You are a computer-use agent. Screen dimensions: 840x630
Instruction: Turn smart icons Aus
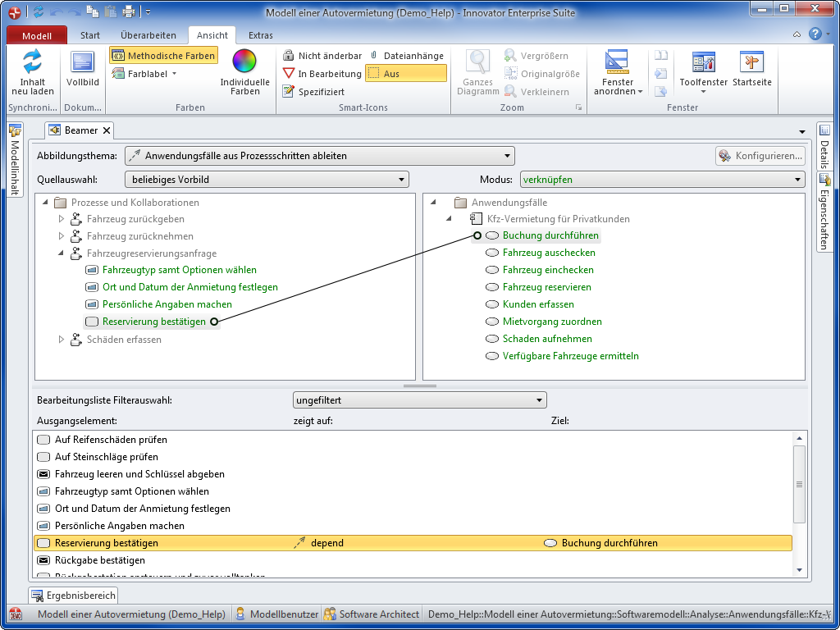pyautogui.click(x=406, y=74)
